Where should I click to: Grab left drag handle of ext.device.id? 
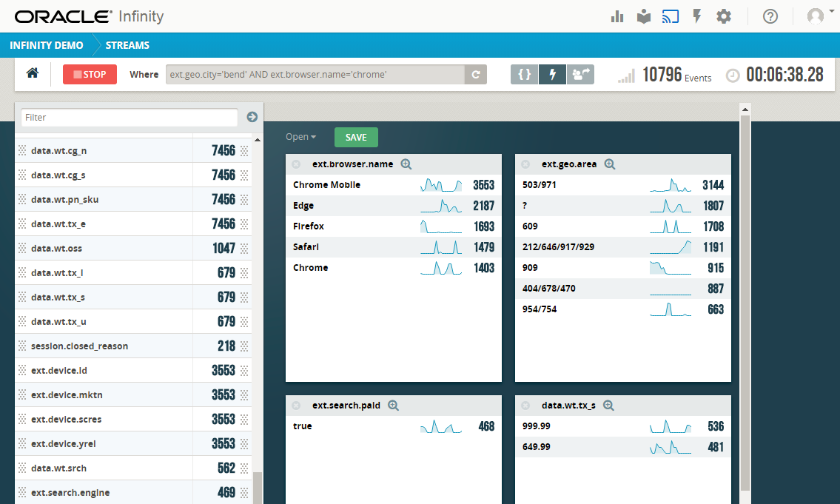[x=22, y=370]
